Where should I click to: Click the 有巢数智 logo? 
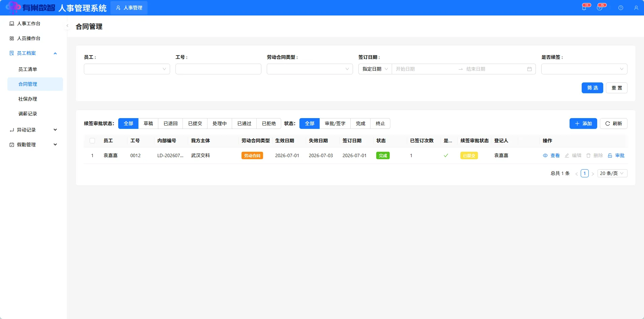(x=31, y=7)
